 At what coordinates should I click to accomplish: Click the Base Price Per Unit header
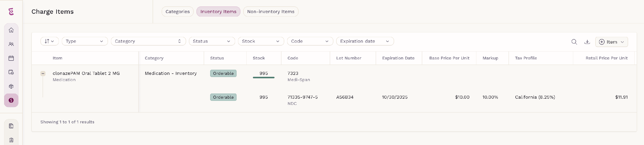coord(449,58)
